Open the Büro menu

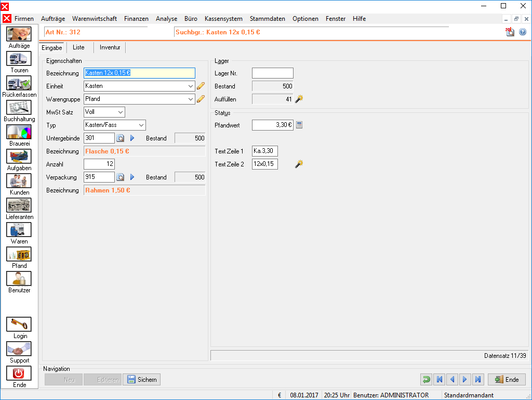(191, 19)
